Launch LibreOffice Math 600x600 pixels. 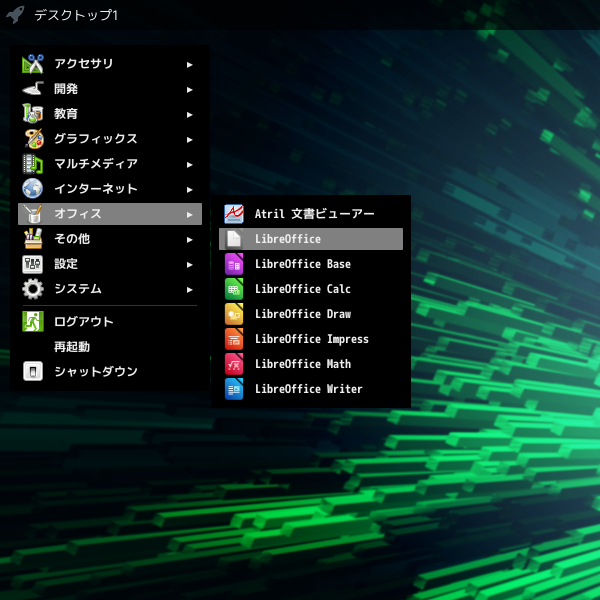(311, 364)
